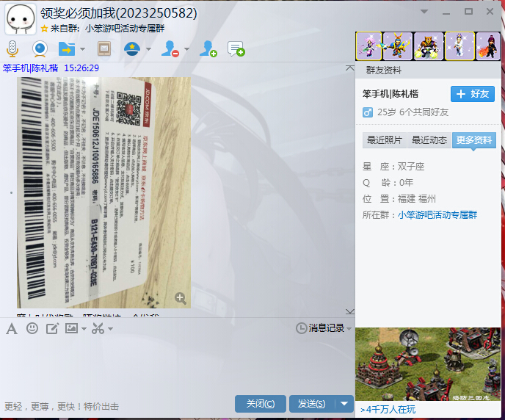The image size is (505, 420).
Task: Click the 关闭(C) button
Action: click(261, 404)
